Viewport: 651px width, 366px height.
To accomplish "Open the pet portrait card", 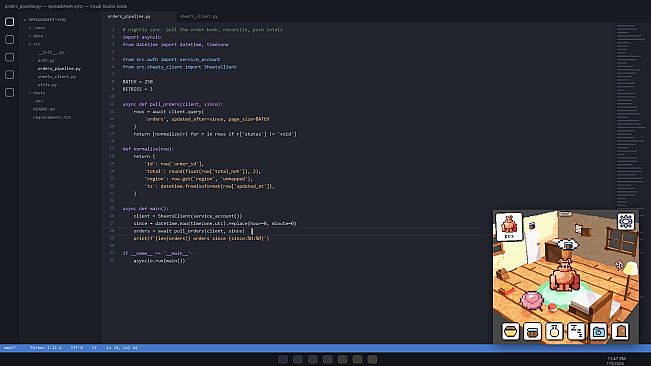I will (x=509, y=227).
